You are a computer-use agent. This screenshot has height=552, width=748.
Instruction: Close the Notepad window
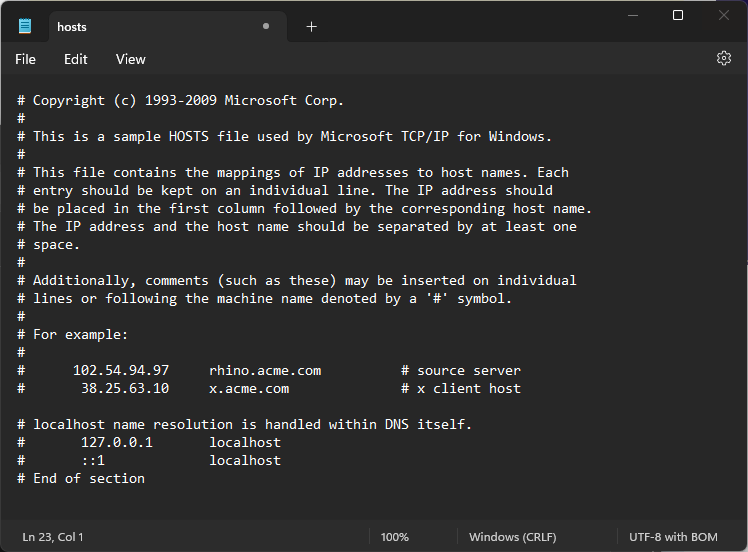[724, 15]
